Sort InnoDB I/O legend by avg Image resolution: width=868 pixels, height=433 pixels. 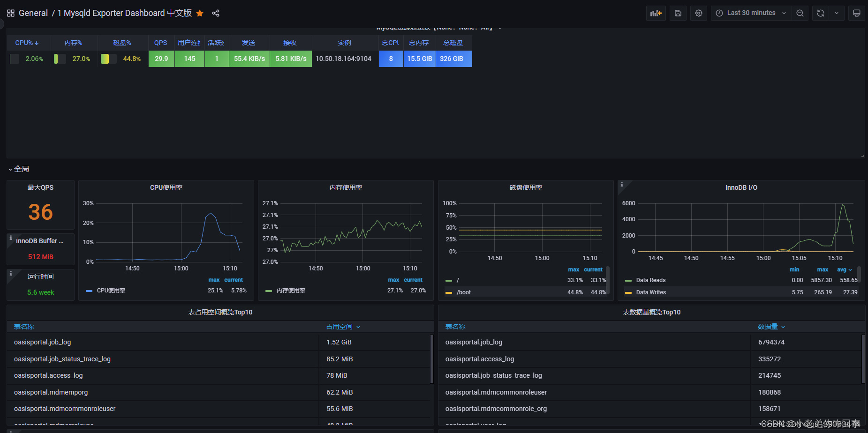(x=845, y=269)
